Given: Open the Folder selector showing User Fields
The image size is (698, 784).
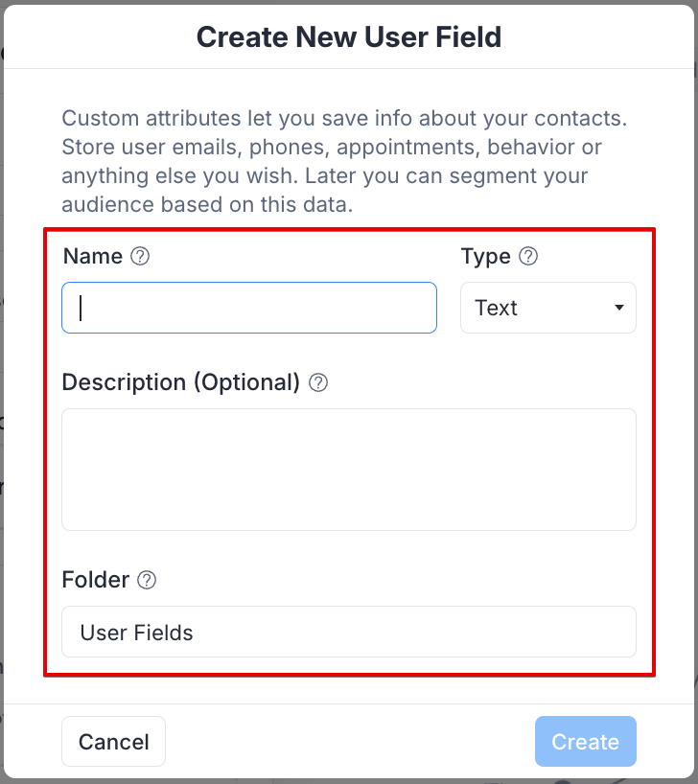Looking at the screenshot, I should click(348, 632).
